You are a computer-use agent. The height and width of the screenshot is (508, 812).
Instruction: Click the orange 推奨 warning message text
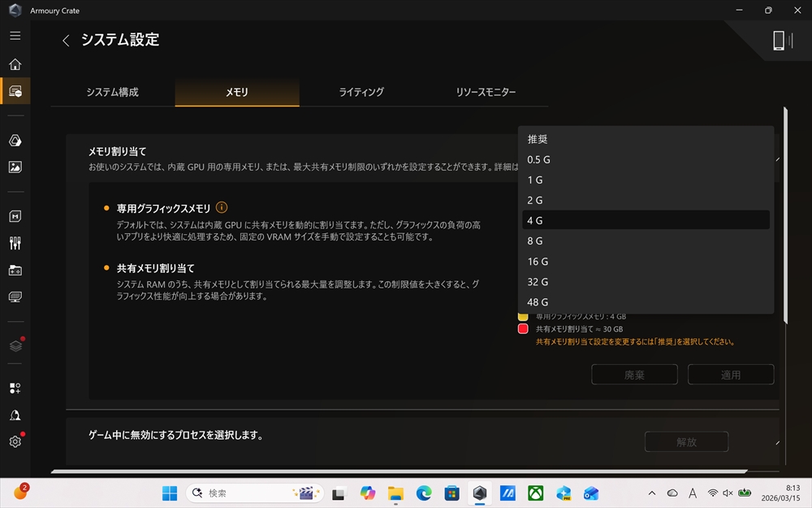(x=635, y=341)
